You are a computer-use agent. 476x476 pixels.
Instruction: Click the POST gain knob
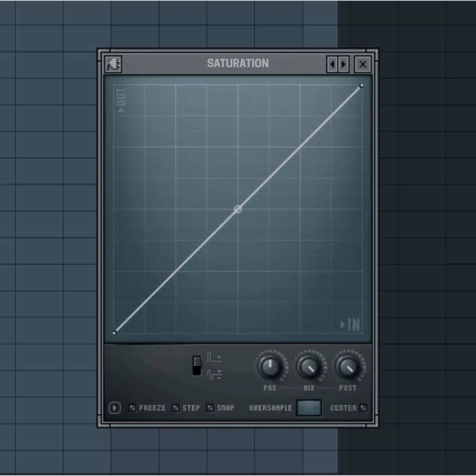coord(348,367)
